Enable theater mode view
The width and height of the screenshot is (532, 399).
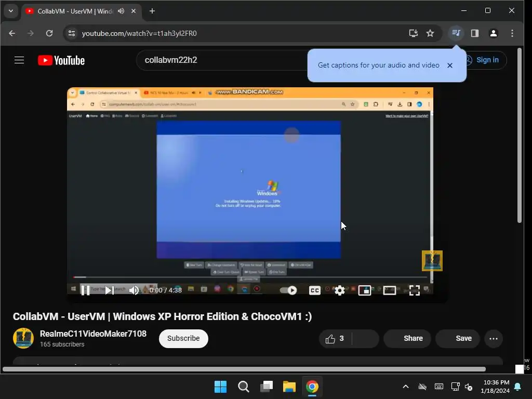[390, 290]
